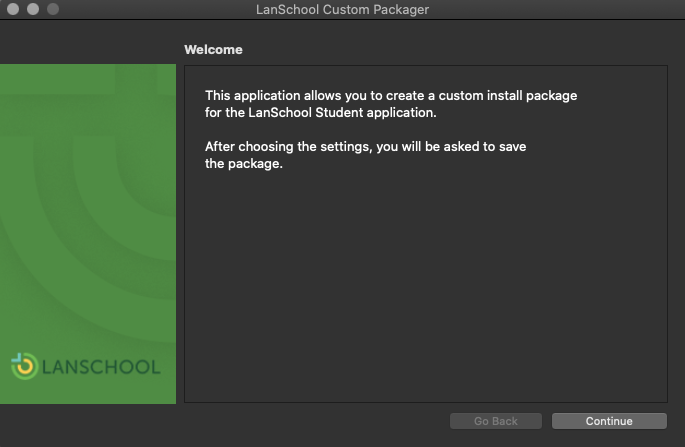685x447 pixels.
Task: Click the line "This application allows you to create a custom install package"
Action: click(391, 96)
